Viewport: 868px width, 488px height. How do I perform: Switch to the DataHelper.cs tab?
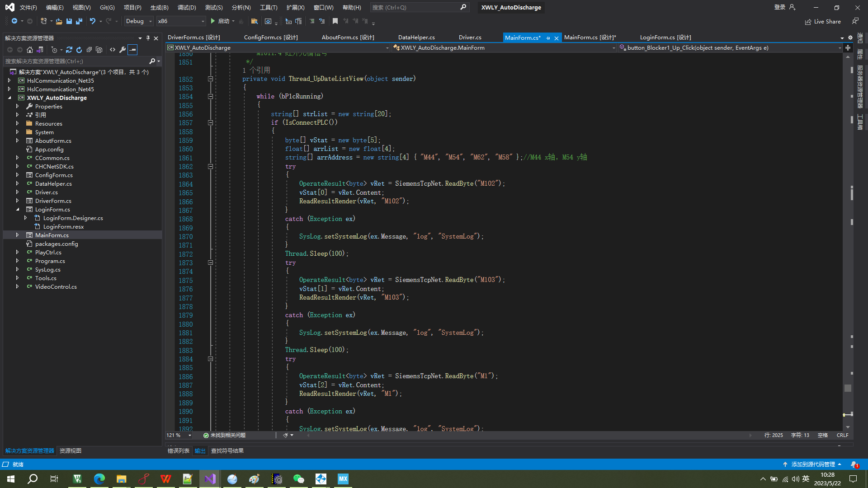416,38
